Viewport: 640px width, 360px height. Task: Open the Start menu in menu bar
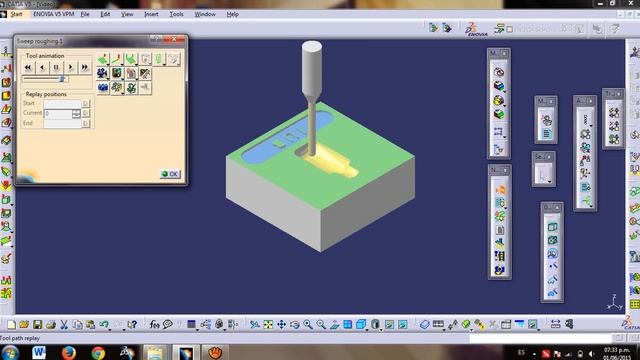pyautogui.click(x=16, y=14)
